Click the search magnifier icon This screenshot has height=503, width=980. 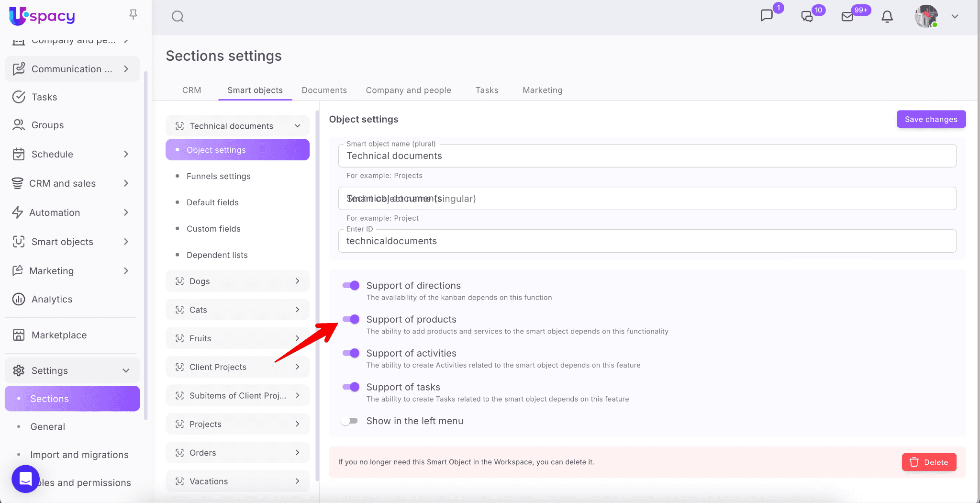click(x=178, y=17)
